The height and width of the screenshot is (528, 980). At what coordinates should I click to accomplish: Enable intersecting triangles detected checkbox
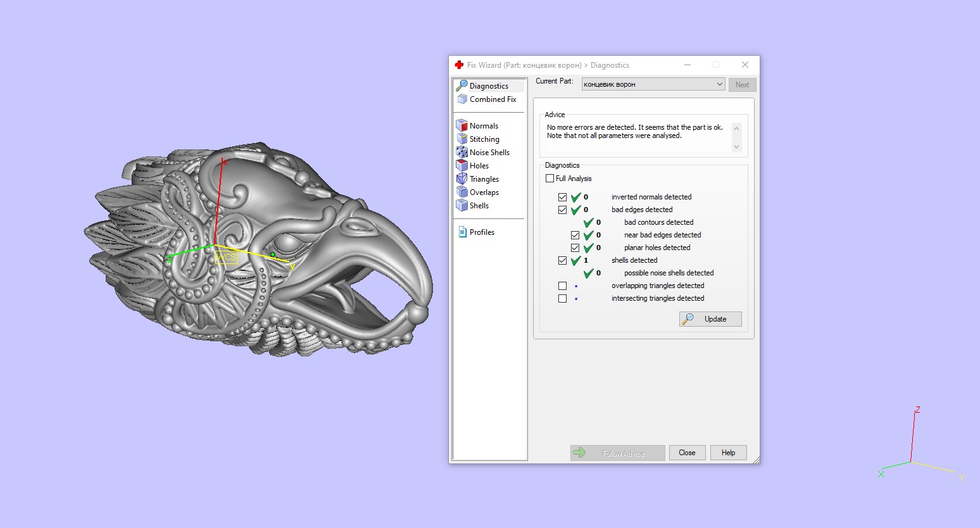[562, 298]
